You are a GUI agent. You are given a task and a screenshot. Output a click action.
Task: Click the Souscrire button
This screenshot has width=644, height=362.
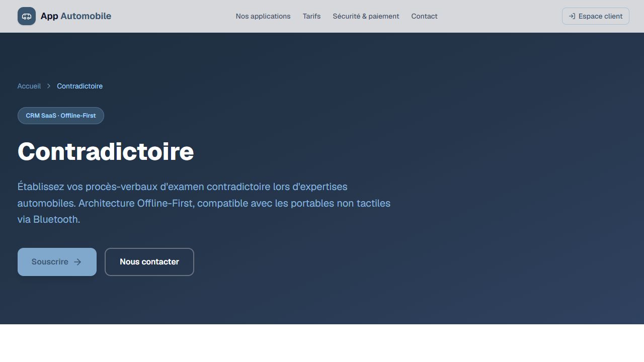pyautogui.click(x=57, y=262)
